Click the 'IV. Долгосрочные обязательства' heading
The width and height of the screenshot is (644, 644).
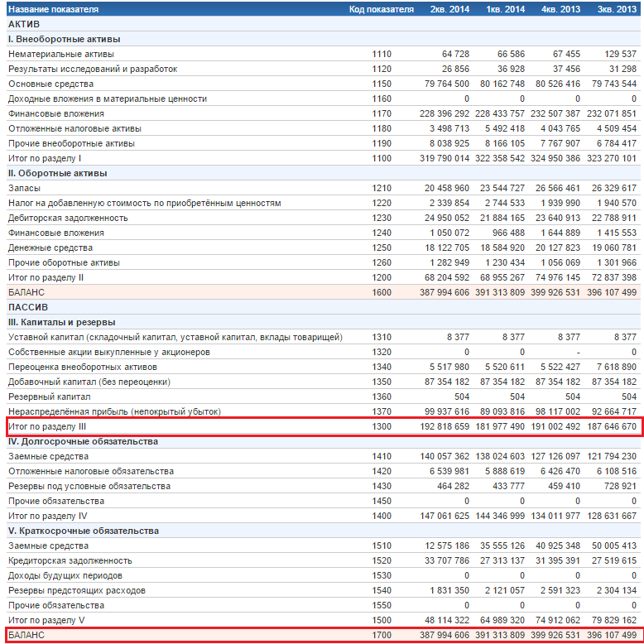pyautogui.click(x=83, y=441)
